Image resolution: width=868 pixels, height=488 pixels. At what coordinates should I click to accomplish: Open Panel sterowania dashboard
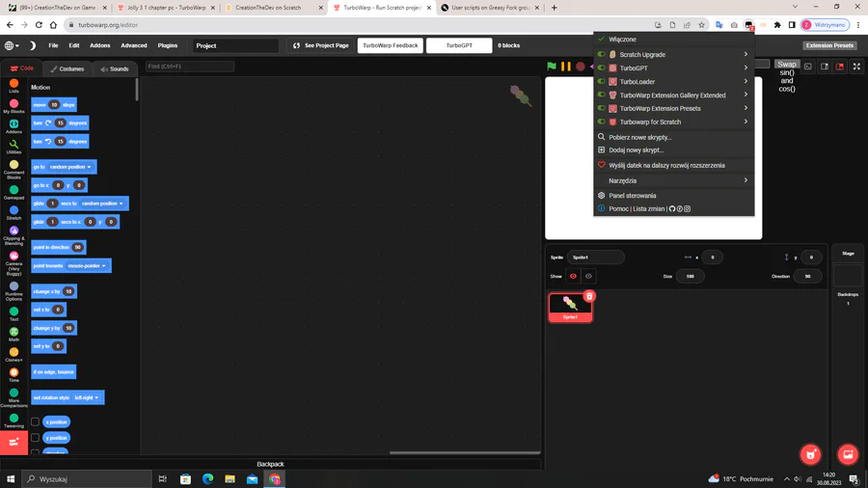click(x=674, y=196)
